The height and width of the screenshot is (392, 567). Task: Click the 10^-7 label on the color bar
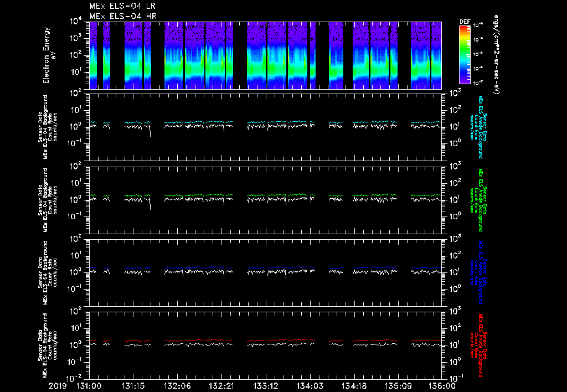[478, 83]
